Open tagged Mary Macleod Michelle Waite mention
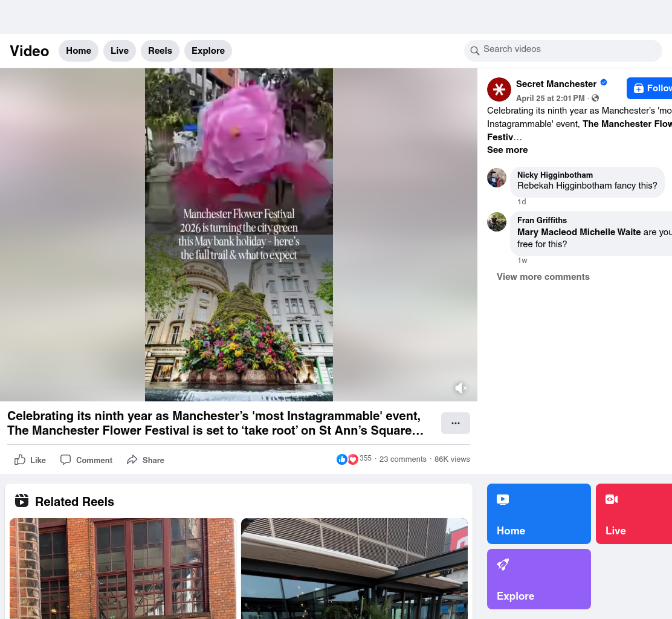The width and height of the screenshot is (672, 619). click(x=578, y=232)
